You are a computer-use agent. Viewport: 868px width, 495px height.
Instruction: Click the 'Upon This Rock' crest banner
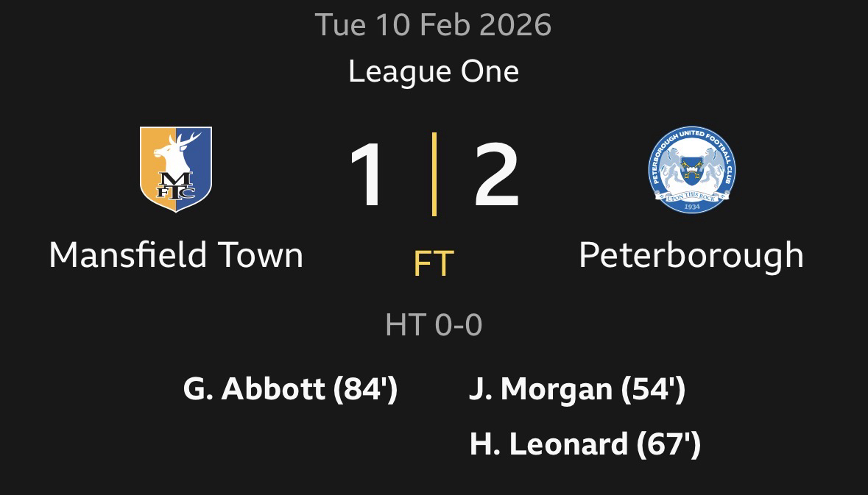691,195
